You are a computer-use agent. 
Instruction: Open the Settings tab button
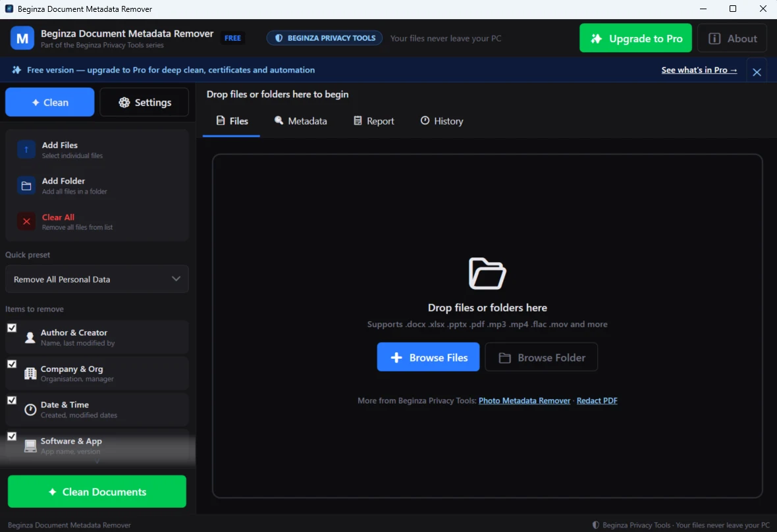pos(144,102)
